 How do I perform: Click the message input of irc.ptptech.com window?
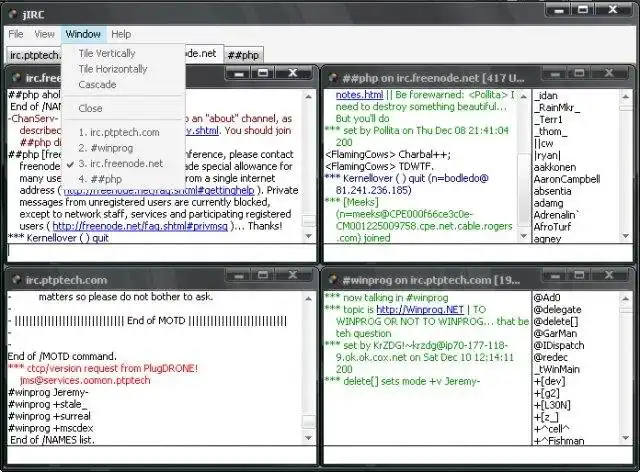tap(161, 454)
